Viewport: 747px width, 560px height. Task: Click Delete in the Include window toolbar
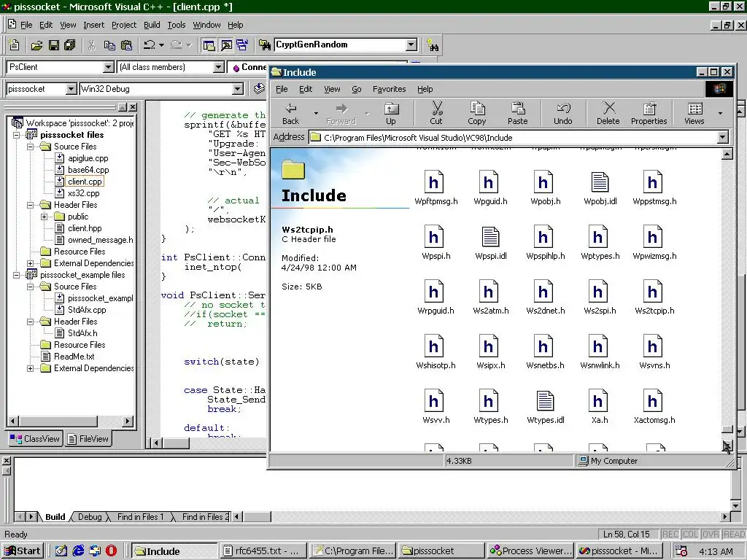608,113
